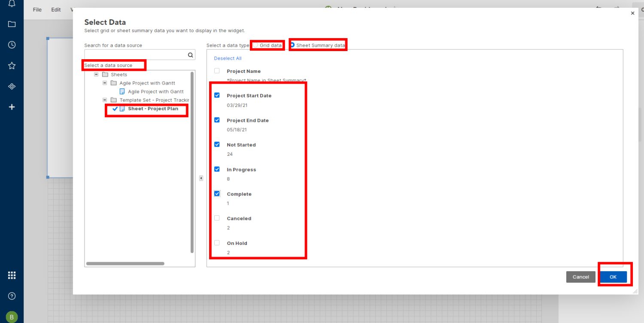Open the app launcher grid icon

point(12,275)
